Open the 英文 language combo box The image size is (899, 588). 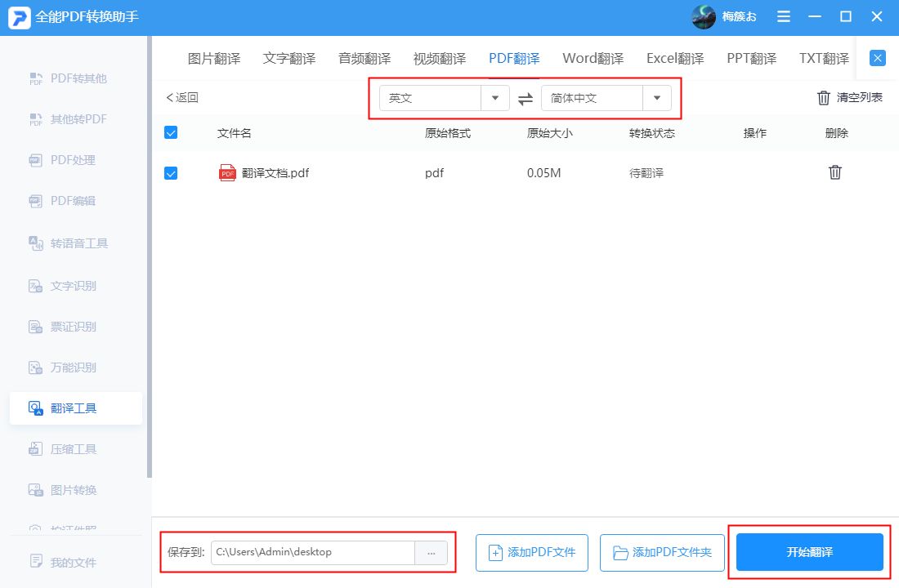tap(445, 98)
